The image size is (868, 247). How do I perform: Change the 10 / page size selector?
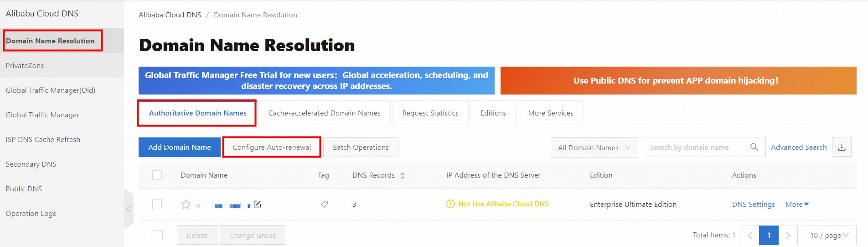point(829,236)
